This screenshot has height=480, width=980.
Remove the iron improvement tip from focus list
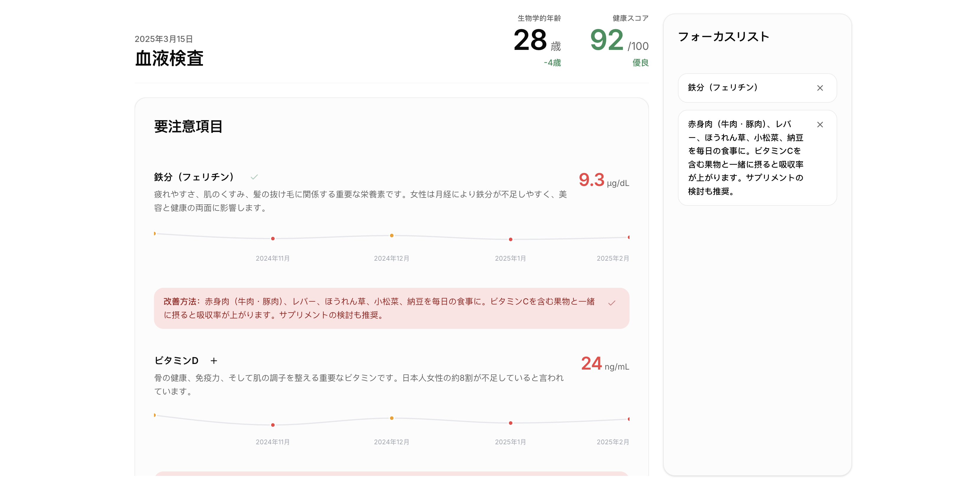820,125
